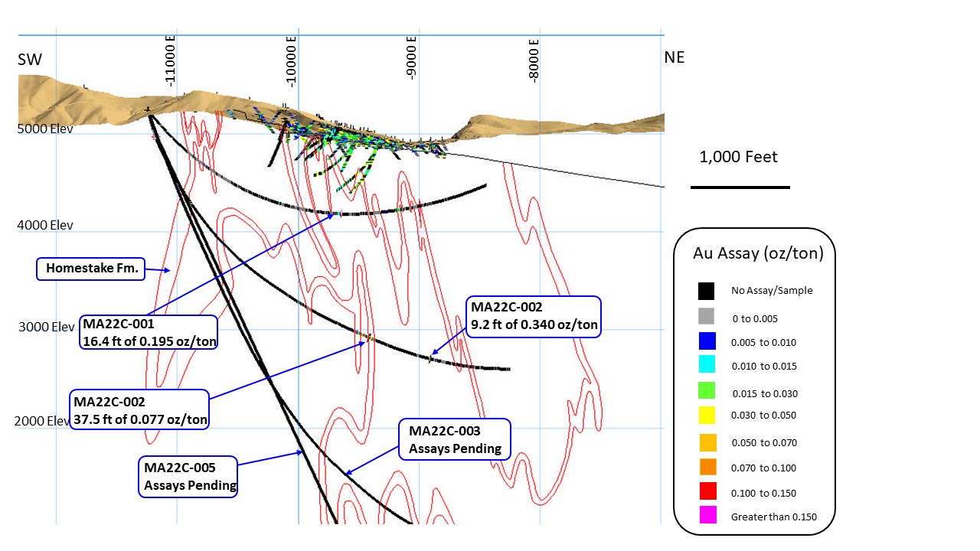Click the red 0.100 to 0.150 swatch
This screenshot has width=980, height=551.
point(706,491)
